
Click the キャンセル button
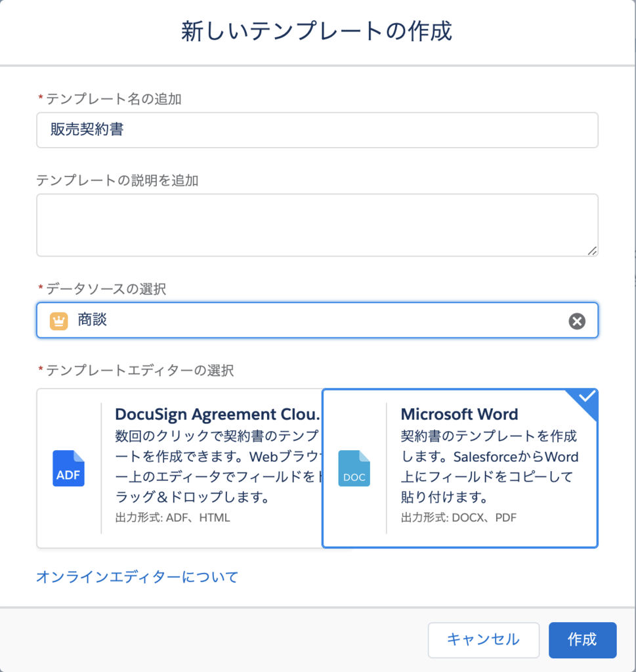(484, 640)
